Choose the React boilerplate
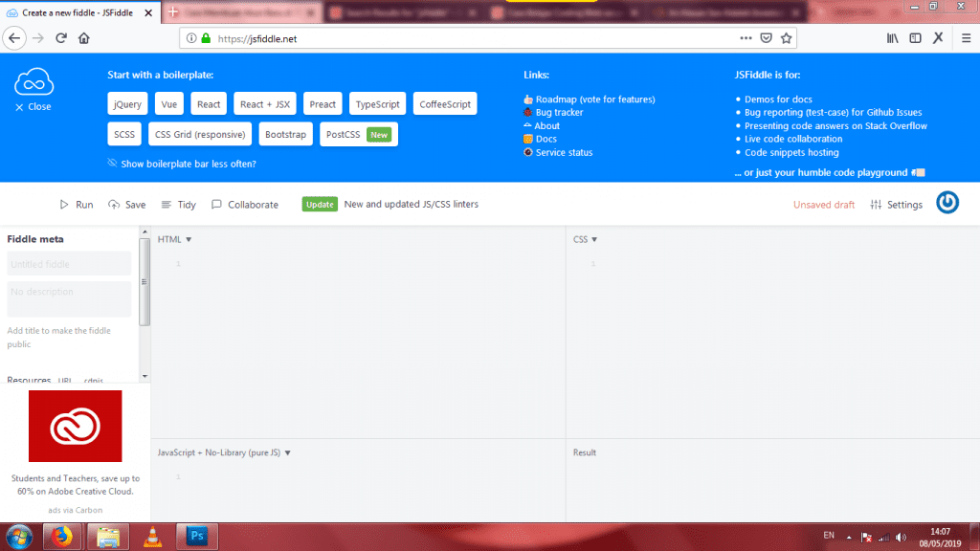980x551 pixels. 208,103
